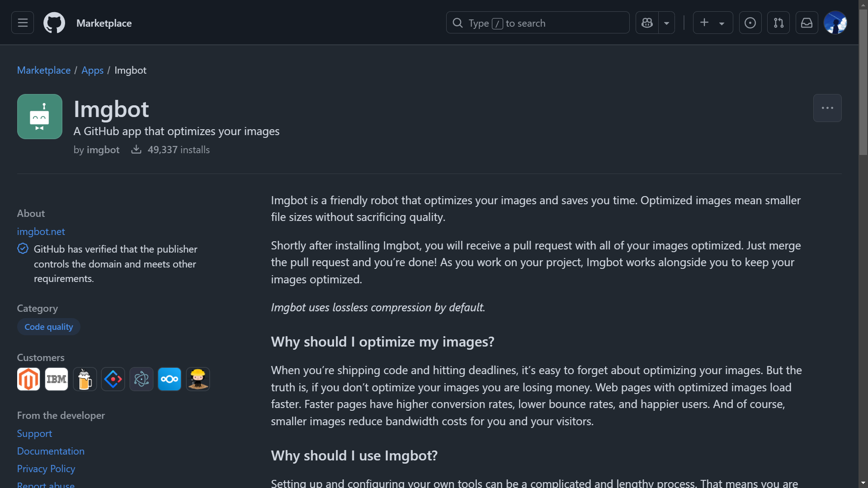Open the Jetpack Compose-style diamond customer logo
This screenshot has height=488, width=868.
[113, 379]
